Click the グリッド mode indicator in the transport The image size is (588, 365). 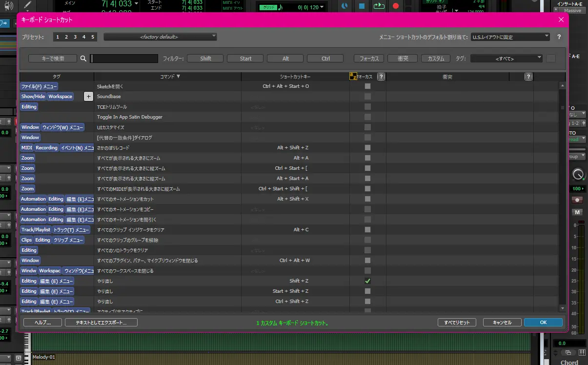pyautogui.click(x=268, y=6)
